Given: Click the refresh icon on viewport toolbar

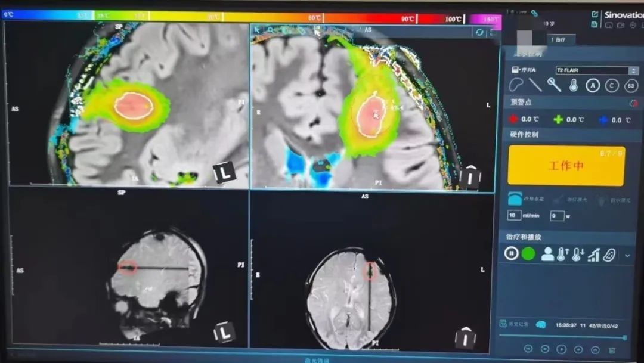Looking at the screenshot, I should pos(479,32).
